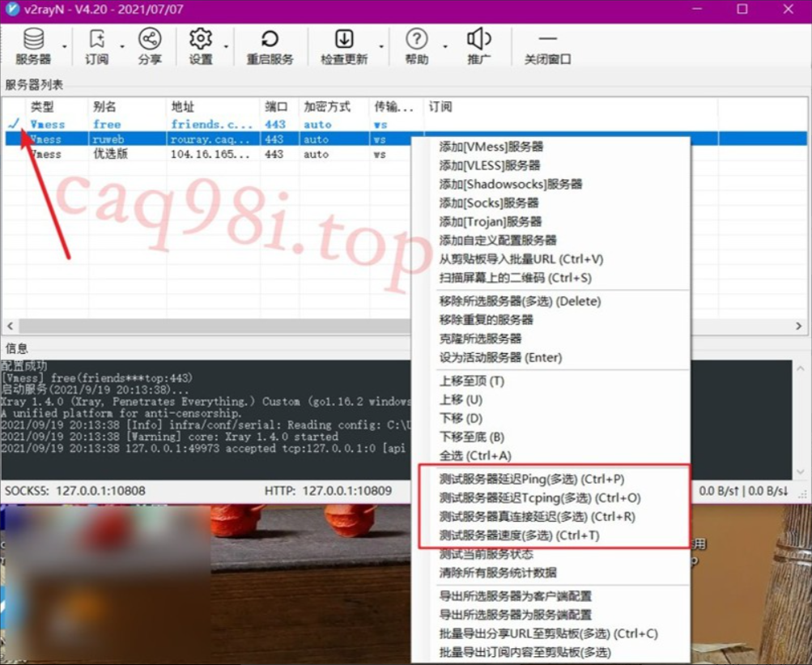Click the info log scrollbar down arrow

click(801, 471)
